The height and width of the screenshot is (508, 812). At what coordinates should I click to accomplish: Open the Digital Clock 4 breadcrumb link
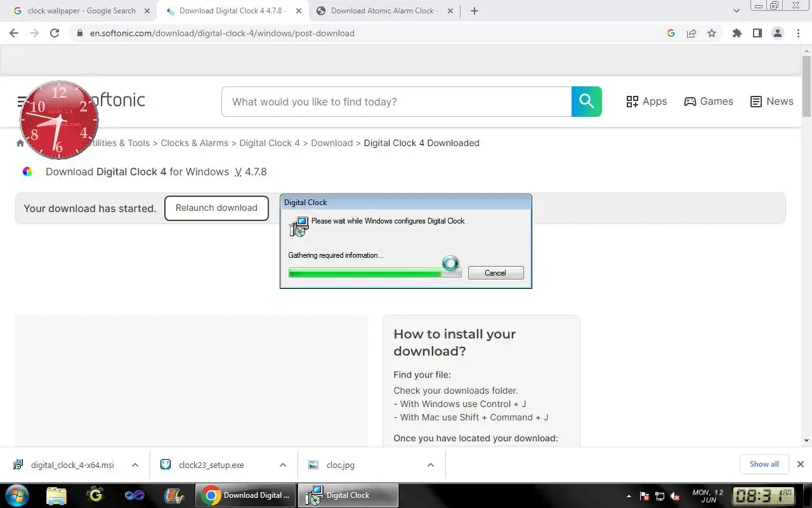[x=270, y=144]
